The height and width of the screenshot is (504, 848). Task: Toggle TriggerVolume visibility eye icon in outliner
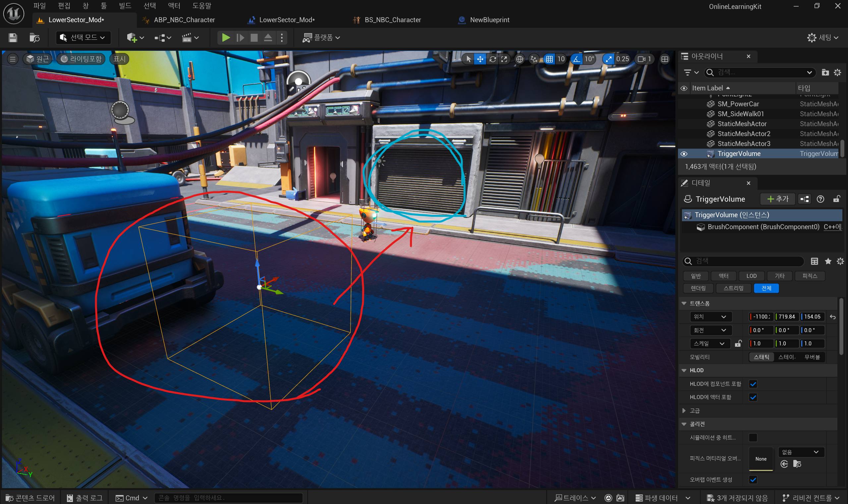(x=684, y=154)
